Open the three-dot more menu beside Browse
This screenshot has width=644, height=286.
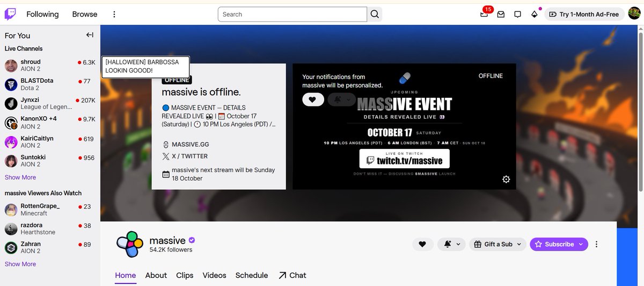114,15
